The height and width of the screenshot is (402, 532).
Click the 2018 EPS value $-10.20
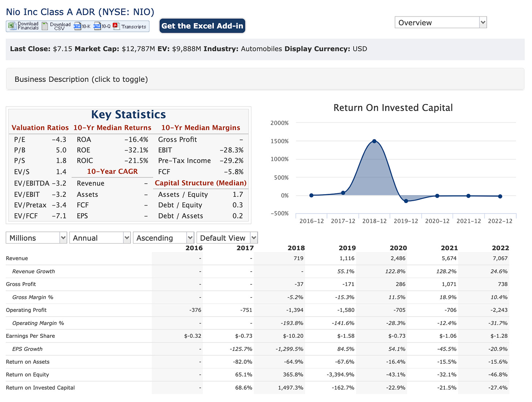(x=293, y=336)
